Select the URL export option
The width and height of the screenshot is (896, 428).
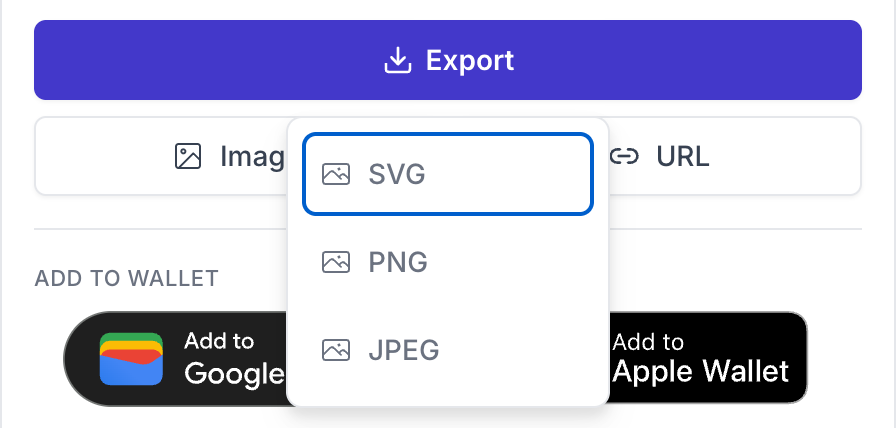pyautogui.click(x=734, y=156)
